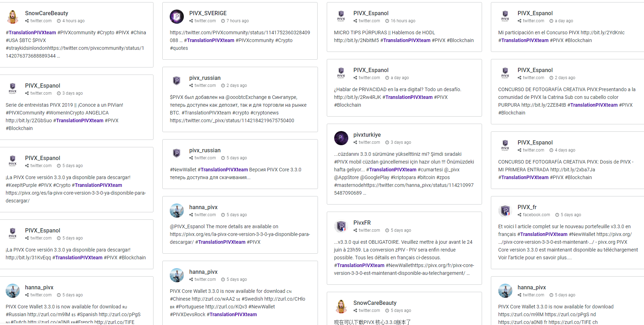The width and height of the screenshot is (644, 325).
Task: Click #TranslationPIVXteam in NewWallet Russian post
Action: coord(223,170)
